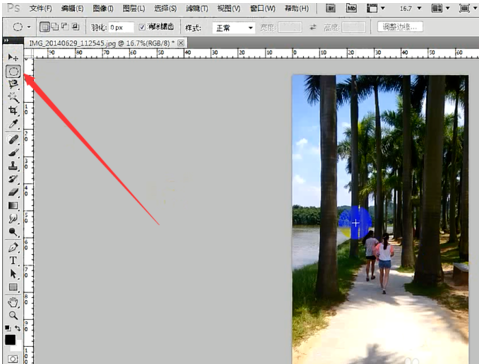This screenshot has width=479, height=364.
Task: Select the Pen tool
Action: tap(13, 247)
